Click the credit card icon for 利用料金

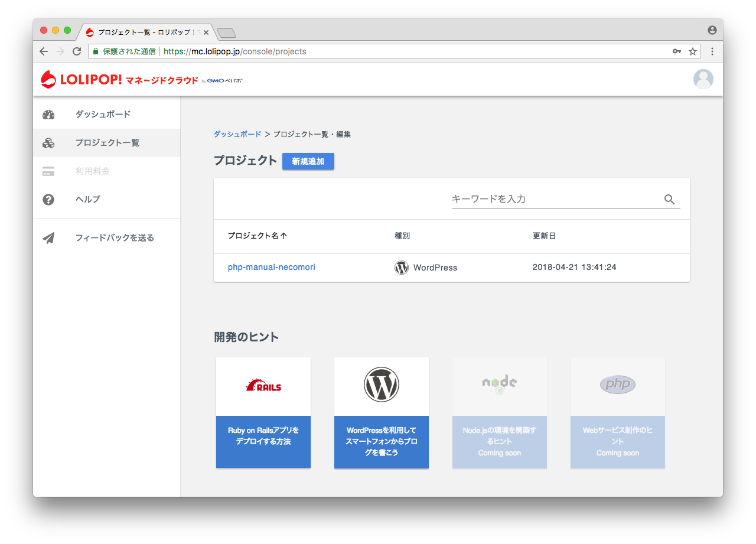tap(48, 171)
